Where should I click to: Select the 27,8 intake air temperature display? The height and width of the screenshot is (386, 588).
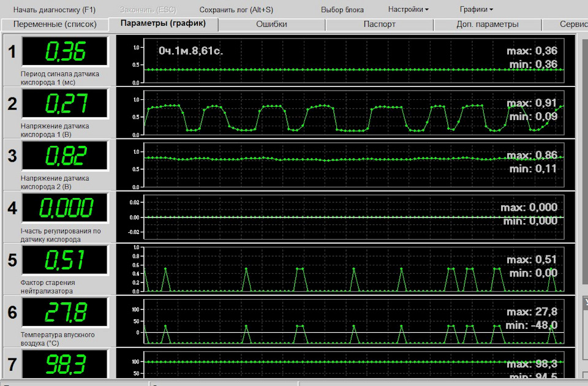coord(66,312)
